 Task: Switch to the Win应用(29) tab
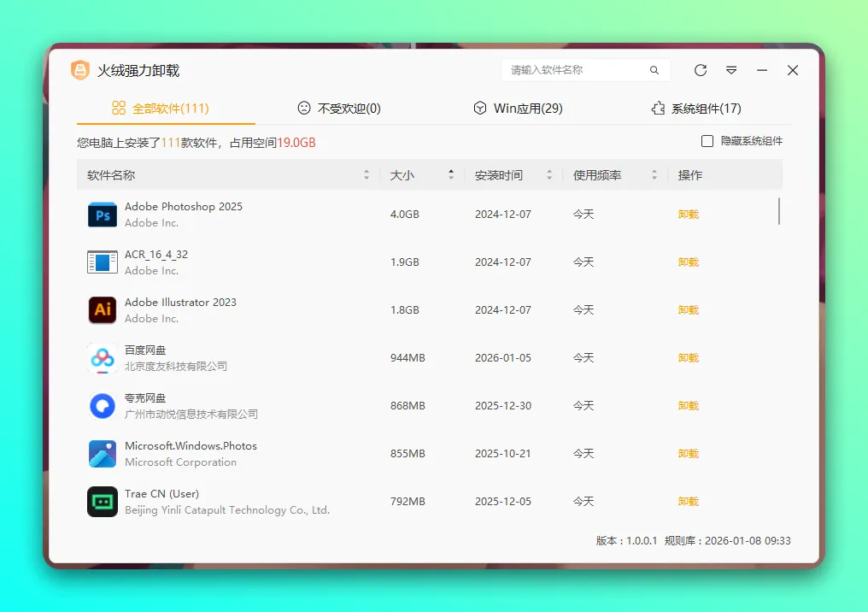pyautogui.click(x=518, y=109)
